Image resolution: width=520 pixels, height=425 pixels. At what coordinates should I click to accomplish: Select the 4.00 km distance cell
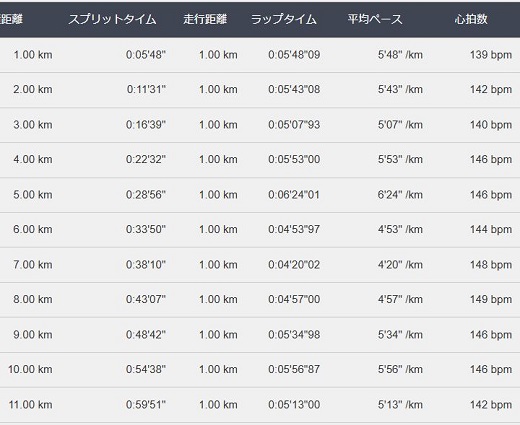coord(33,159)
